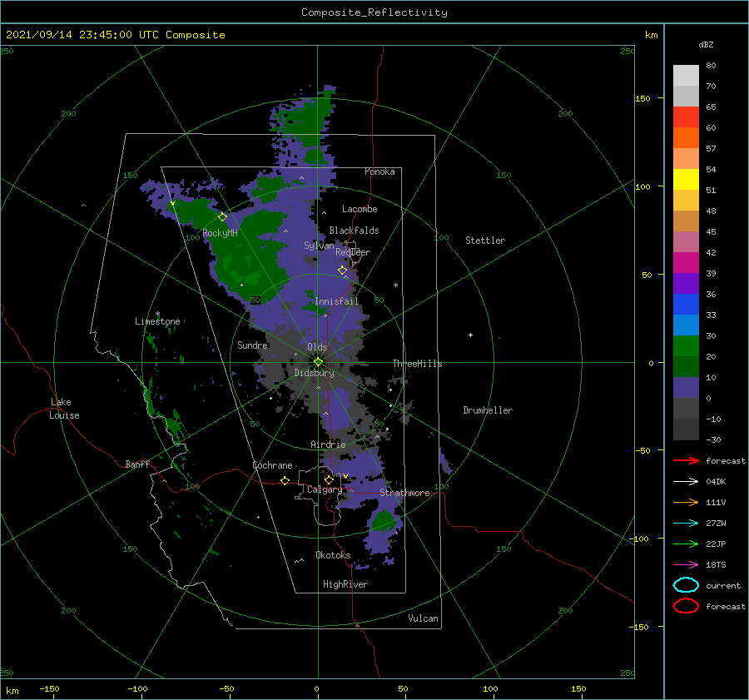Pick the red 60-65 dBZ color swatch
This screenshot has width=749, height=700.
[x=686, y=117]
